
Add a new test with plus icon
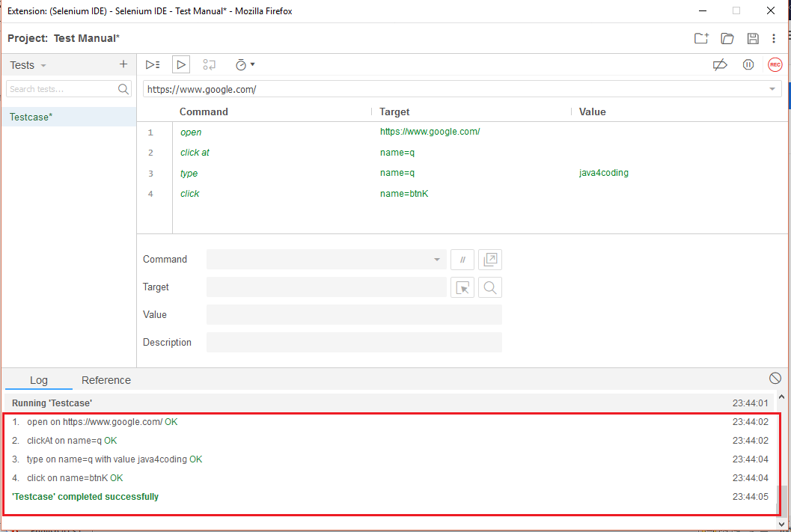pos(123,64)
